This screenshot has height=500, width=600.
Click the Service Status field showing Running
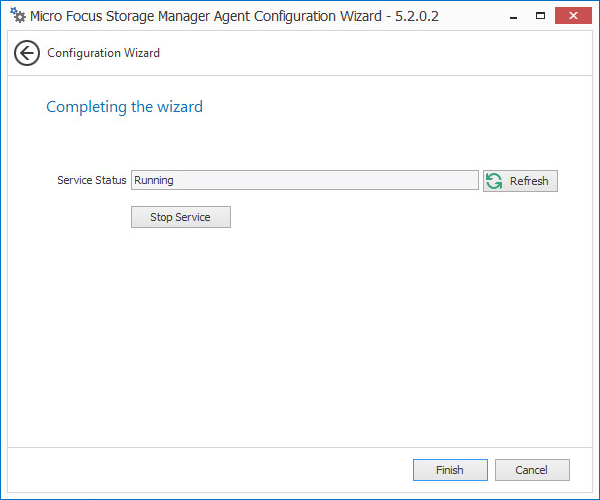point(305,180)
